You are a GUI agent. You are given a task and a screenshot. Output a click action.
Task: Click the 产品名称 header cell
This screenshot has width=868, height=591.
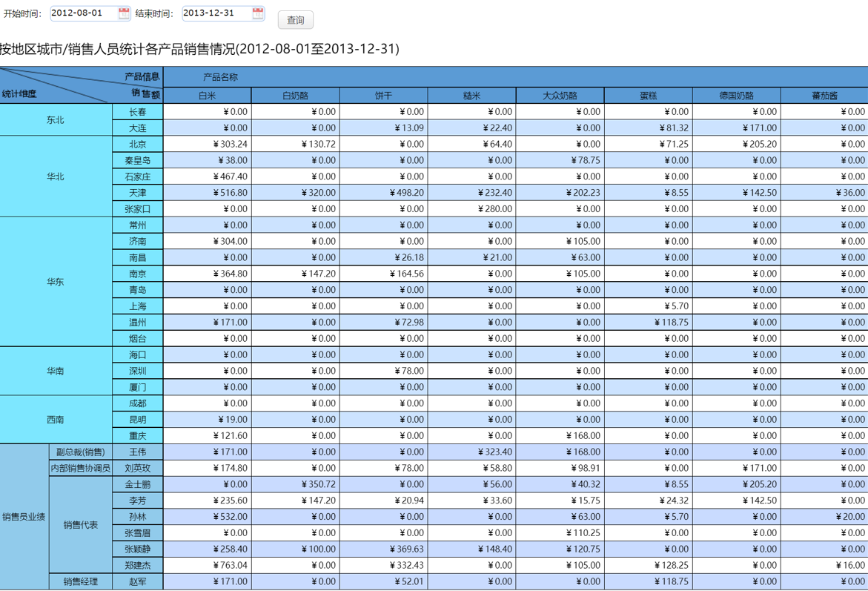pos(516,77)
